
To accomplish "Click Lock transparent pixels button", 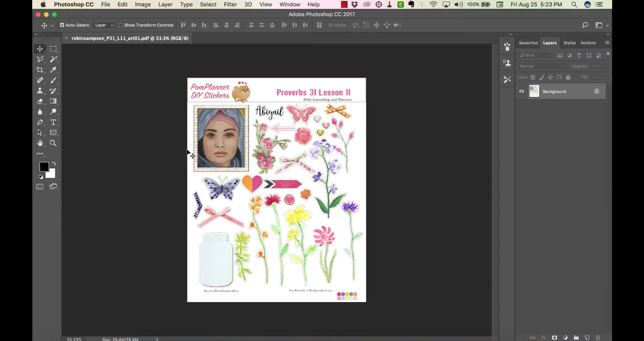I will pos(533,77).
